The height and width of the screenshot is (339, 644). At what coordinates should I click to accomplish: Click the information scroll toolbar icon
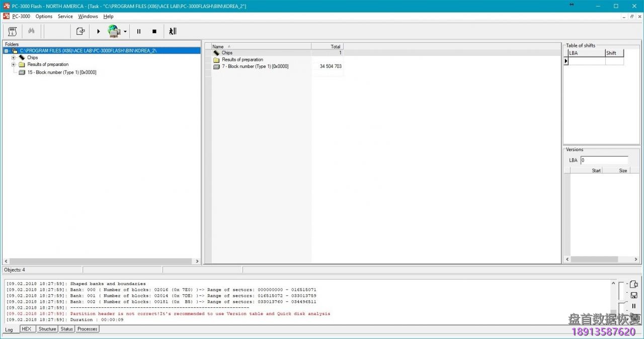[13, 31]
